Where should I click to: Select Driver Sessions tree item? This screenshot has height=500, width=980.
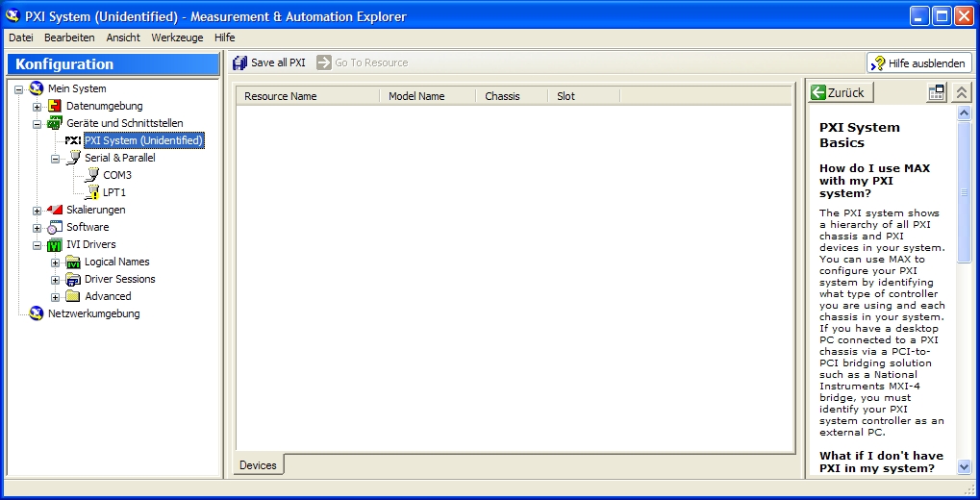120,279
